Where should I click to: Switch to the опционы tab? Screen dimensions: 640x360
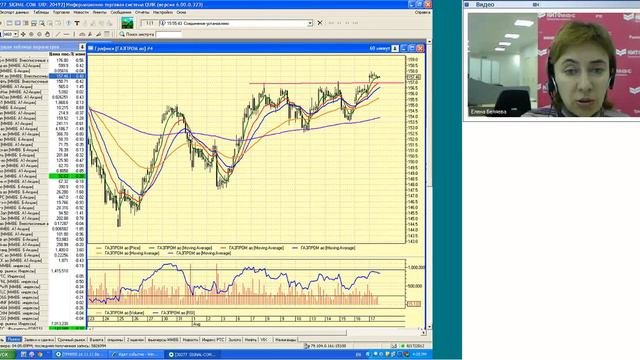pyautogui.click(x=115, y=340)
